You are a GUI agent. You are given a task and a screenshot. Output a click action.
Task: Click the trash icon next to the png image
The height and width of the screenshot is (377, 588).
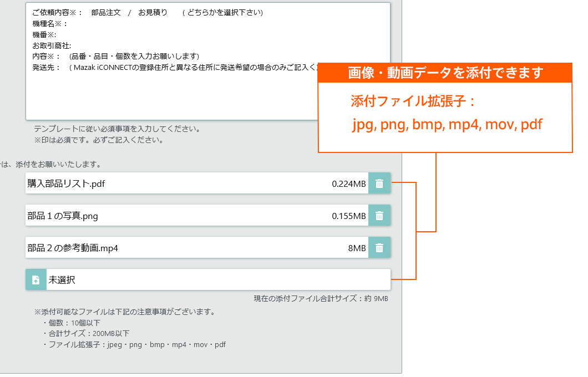tap(379, 215)
